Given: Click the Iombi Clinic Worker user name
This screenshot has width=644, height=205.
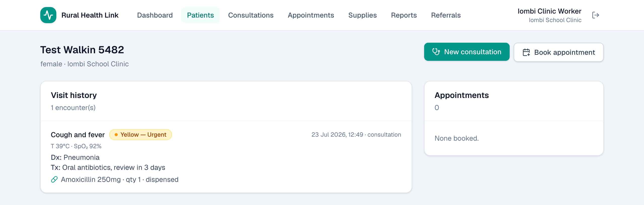Looking at the screenshot, I should pos(549,11).
